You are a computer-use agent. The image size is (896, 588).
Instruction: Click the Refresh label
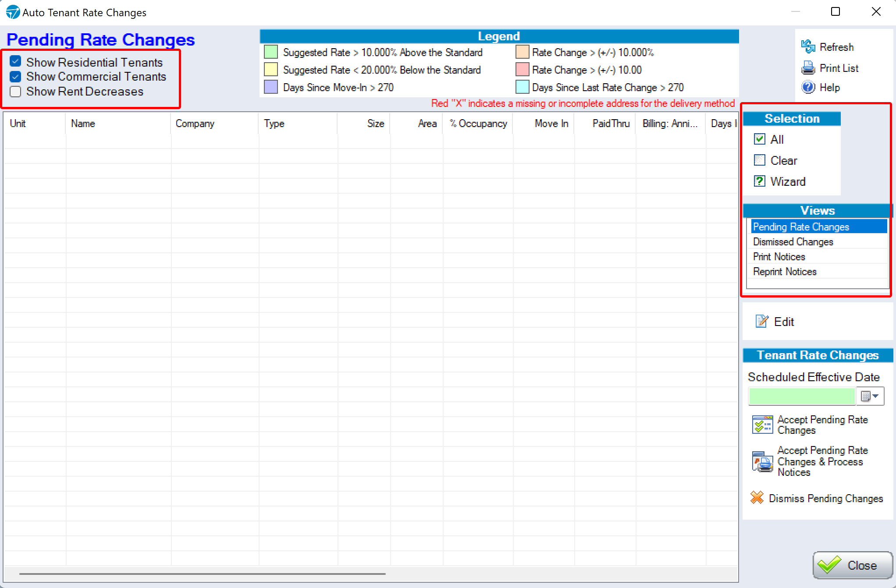(836, 47)
